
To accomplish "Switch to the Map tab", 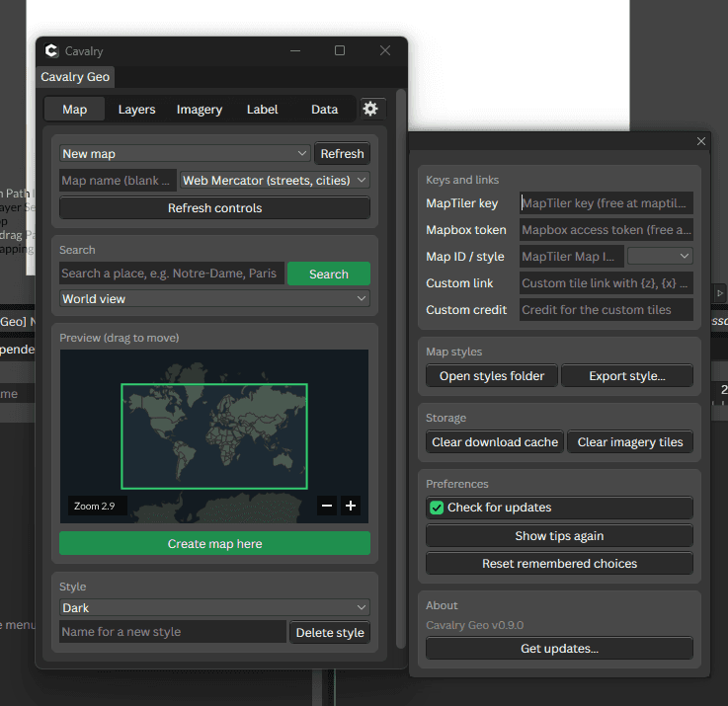I will [x=75, y=110].
